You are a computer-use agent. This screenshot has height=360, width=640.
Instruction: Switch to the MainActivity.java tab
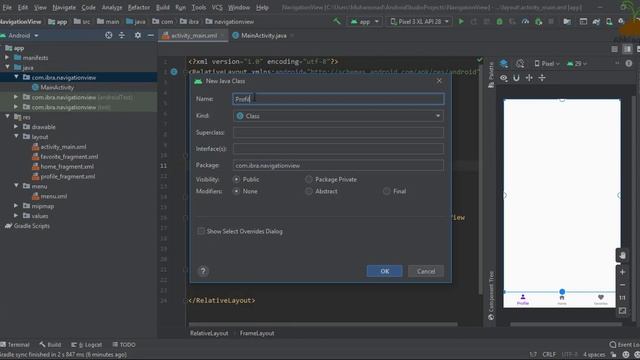263,36
